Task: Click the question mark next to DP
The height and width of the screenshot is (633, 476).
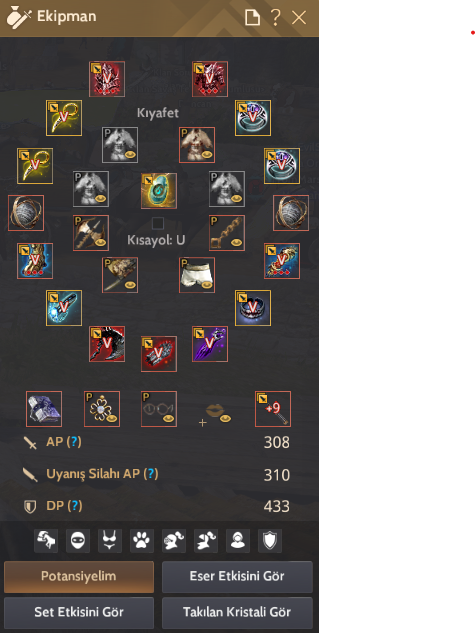Action: [x=75, y=505]
